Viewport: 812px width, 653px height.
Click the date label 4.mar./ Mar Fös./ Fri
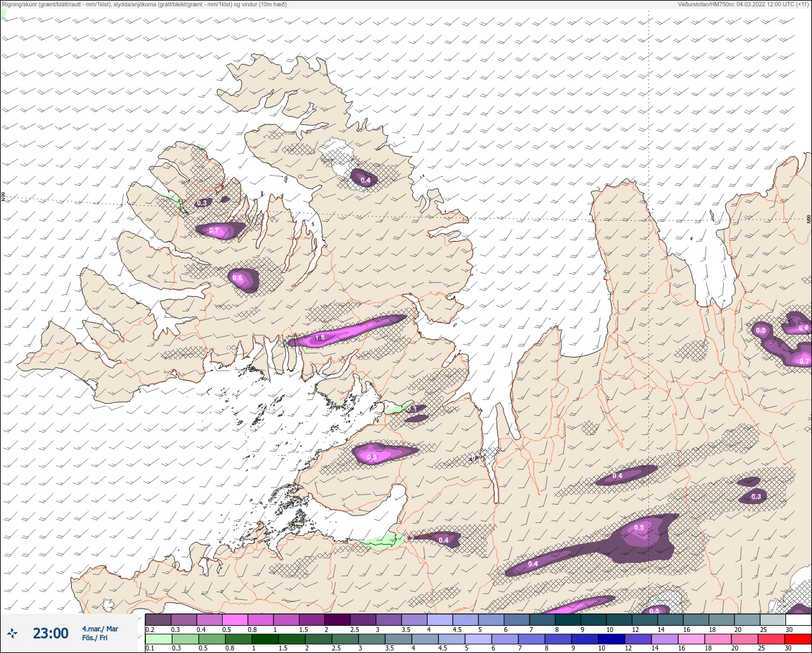[x=100, y=633]
